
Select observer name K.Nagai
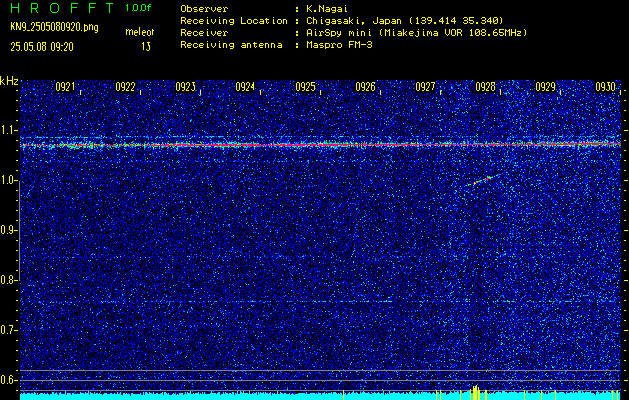(x=327, y=8)
